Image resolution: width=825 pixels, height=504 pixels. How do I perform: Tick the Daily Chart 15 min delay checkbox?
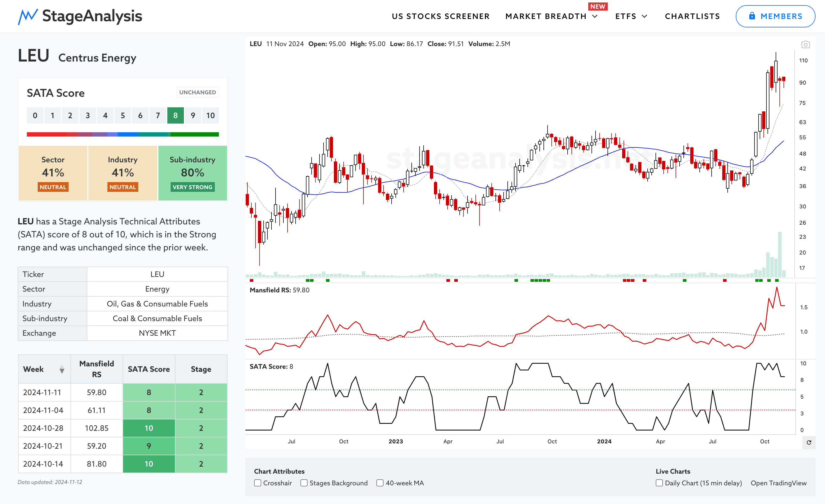click(x=659, y=483)
